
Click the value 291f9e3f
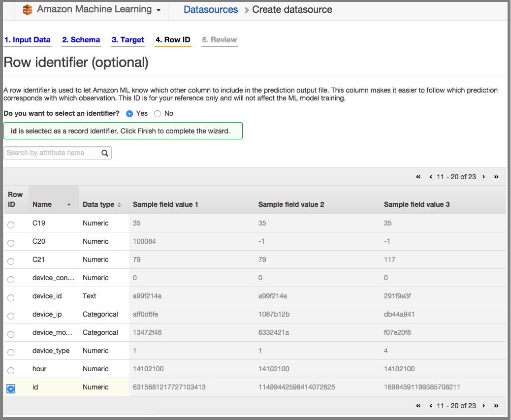[397, 296]
